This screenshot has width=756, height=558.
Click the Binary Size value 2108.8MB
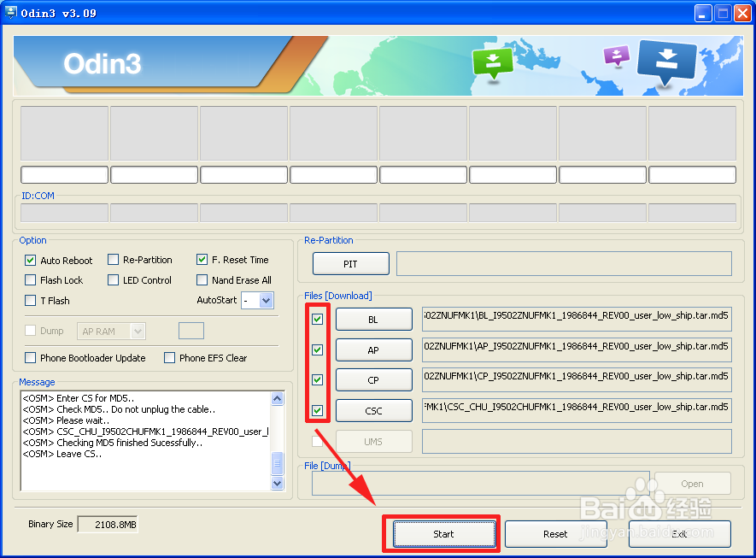tap(108, 524)
